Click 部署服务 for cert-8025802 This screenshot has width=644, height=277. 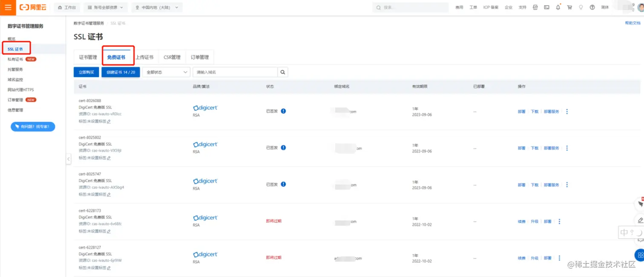552,148
